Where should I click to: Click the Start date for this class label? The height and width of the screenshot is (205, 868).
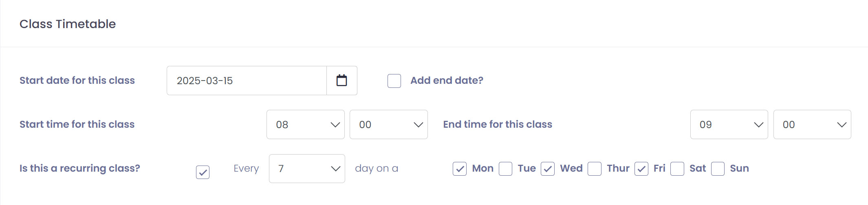(77, 81)
